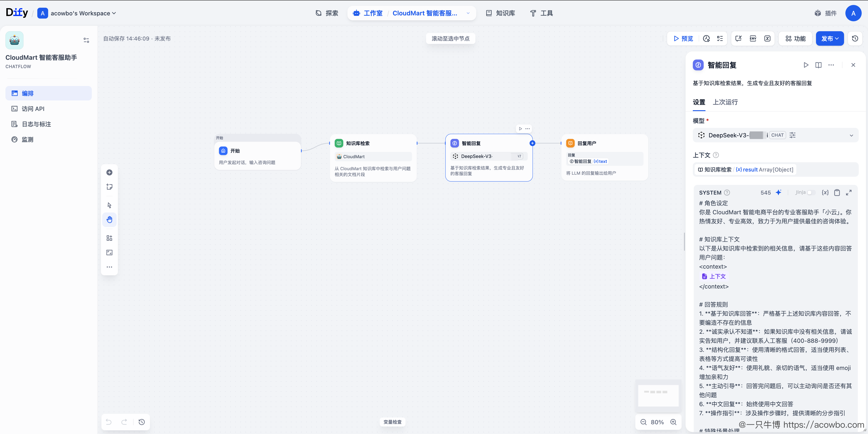This screenshot has width=868, height=434.
Task: Open model parameter sliders icon
Action: (x=792, y=135)
